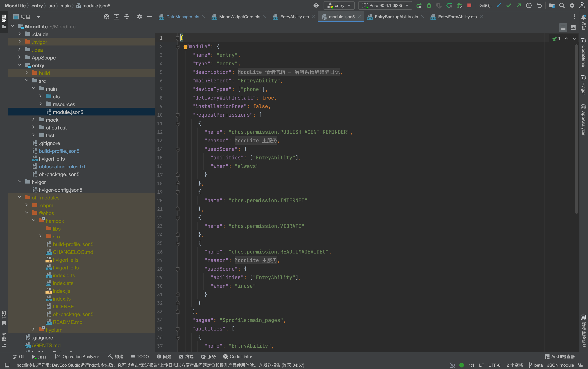588x369 pixels.
Task: Click the UTF-8 encoding status entry
Action: click(494, 365)
